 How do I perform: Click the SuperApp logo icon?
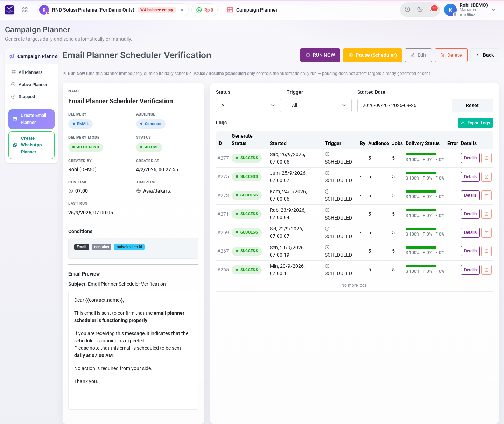[x=10, y=10]
